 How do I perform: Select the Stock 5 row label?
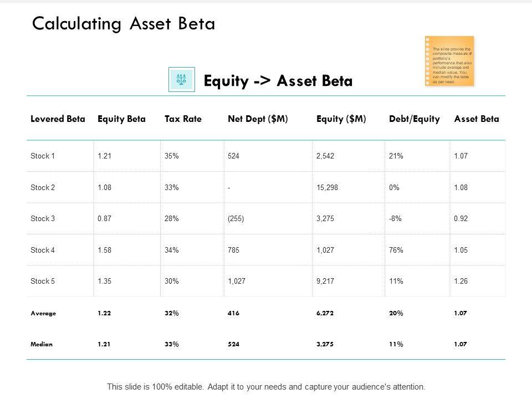click(43, 281)
